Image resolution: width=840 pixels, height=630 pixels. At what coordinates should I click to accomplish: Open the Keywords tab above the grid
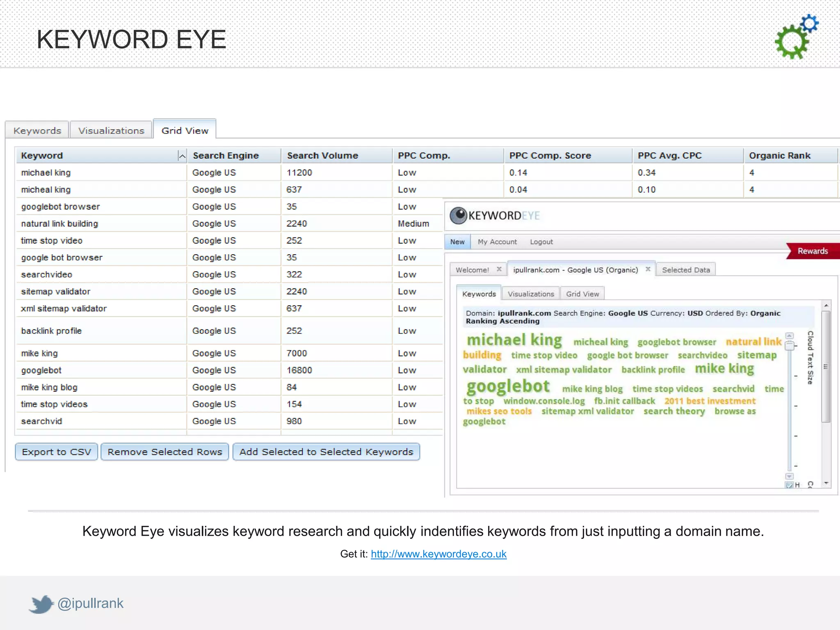tap(37, 130)
